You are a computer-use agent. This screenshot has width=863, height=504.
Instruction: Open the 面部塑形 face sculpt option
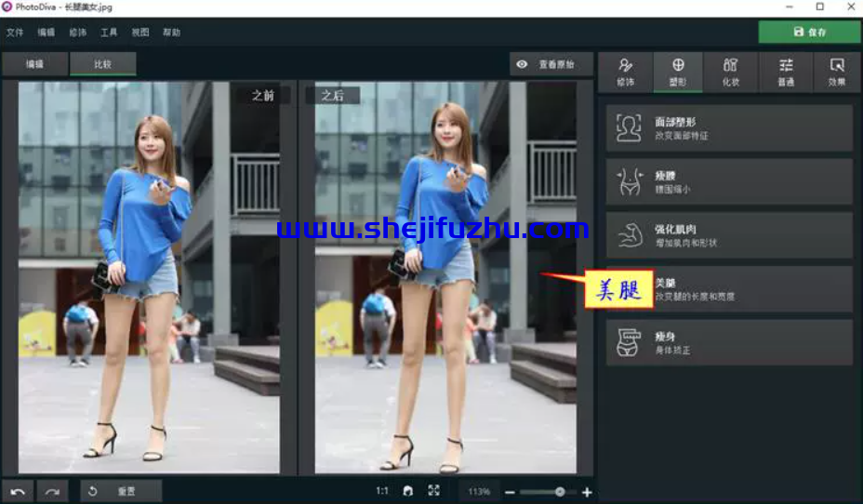coord(729,128)
